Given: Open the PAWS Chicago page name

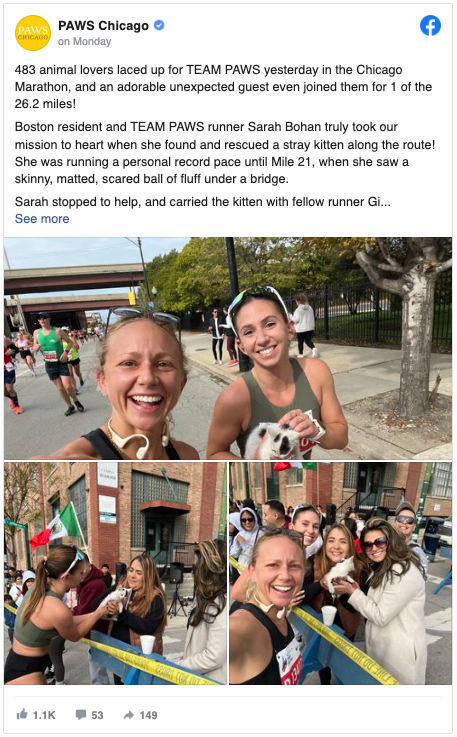Looking at the screenshot, I should tap(103, 25).
